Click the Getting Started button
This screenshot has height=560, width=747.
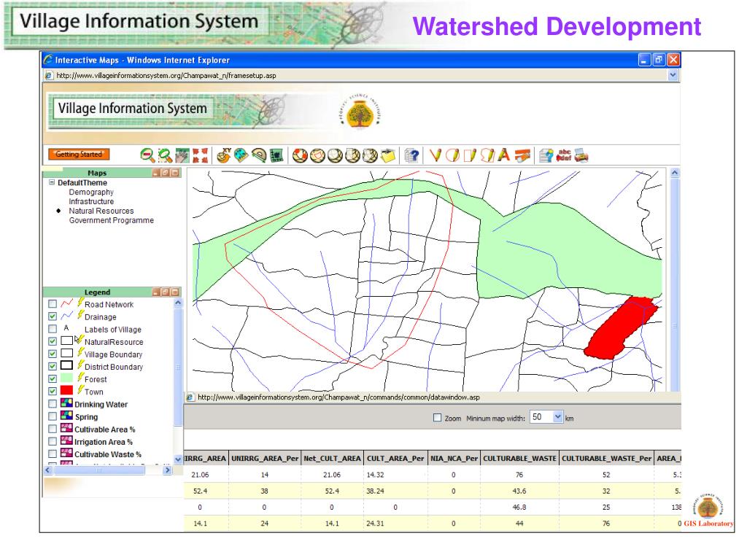point(79,155)
